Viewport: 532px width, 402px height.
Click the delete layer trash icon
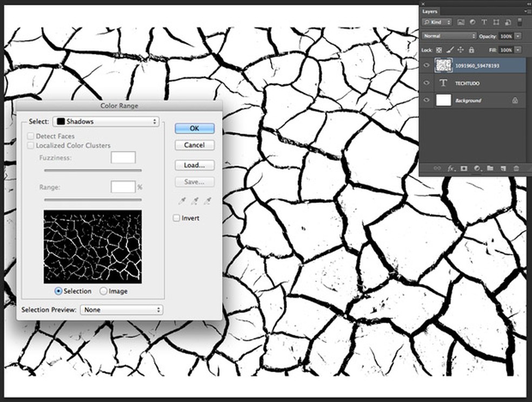(x=516, y=169)
